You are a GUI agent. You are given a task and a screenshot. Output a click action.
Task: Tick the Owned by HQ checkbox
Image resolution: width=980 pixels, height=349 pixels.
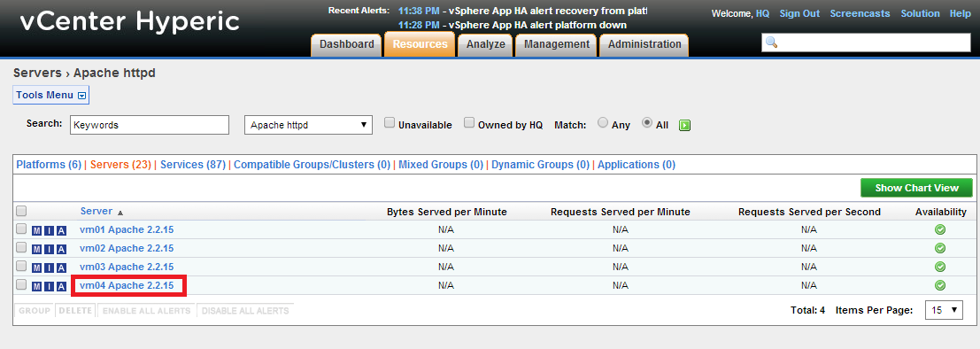tap(469, 123)
